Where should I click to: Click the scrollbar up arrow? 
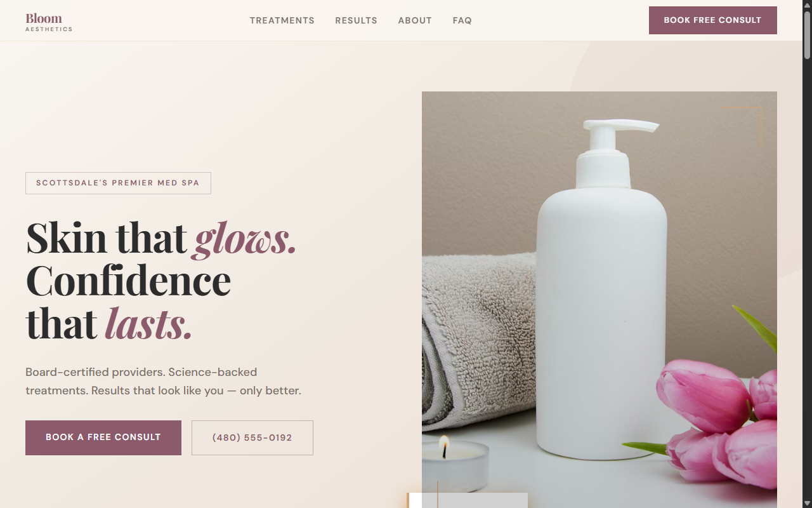coord(807,4)
